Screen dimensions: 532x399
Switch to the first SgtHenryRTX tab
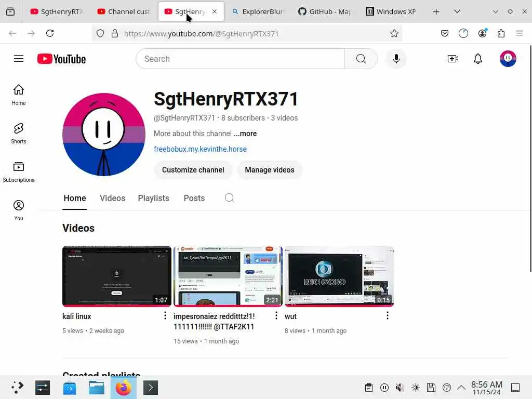(x=57, y=11)
